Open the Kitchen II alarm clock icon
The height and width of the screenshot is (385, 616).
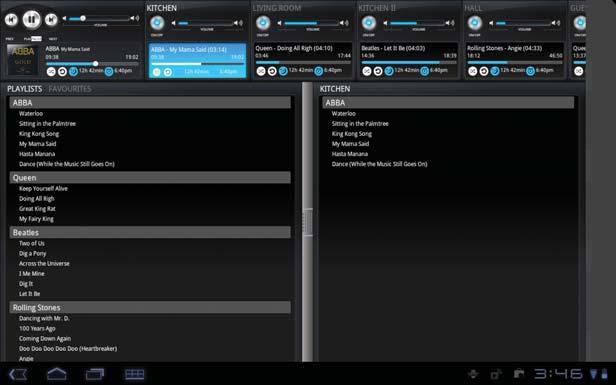pos(424,71)
